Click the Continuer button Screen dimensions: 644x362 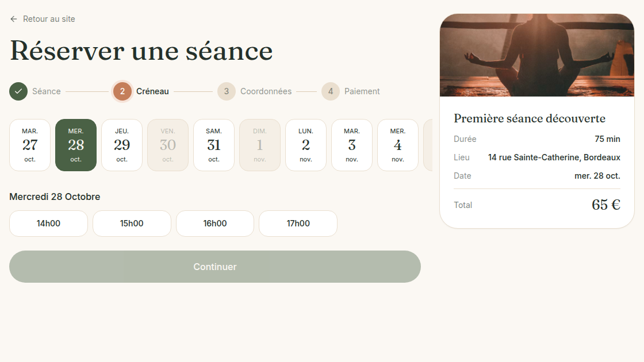coord(215,267)
